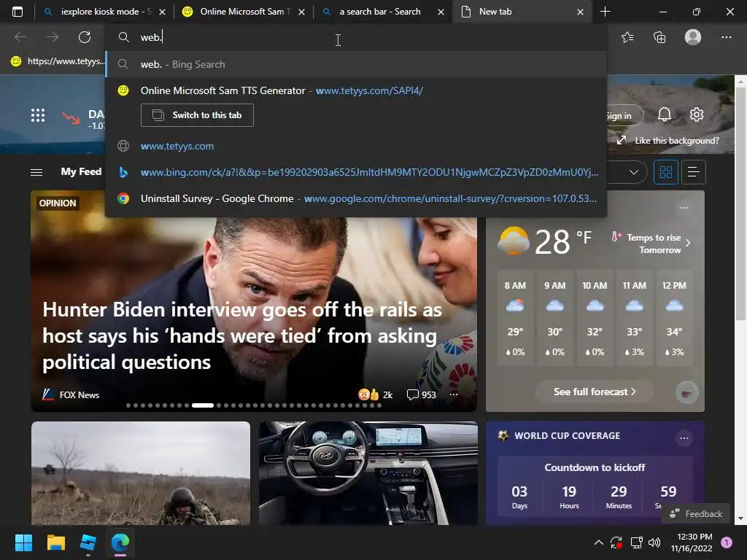The height and width of the screenshot is (560, 747).
Task: Switch to the iexplore kiosk mode tab
Action: 104,12
